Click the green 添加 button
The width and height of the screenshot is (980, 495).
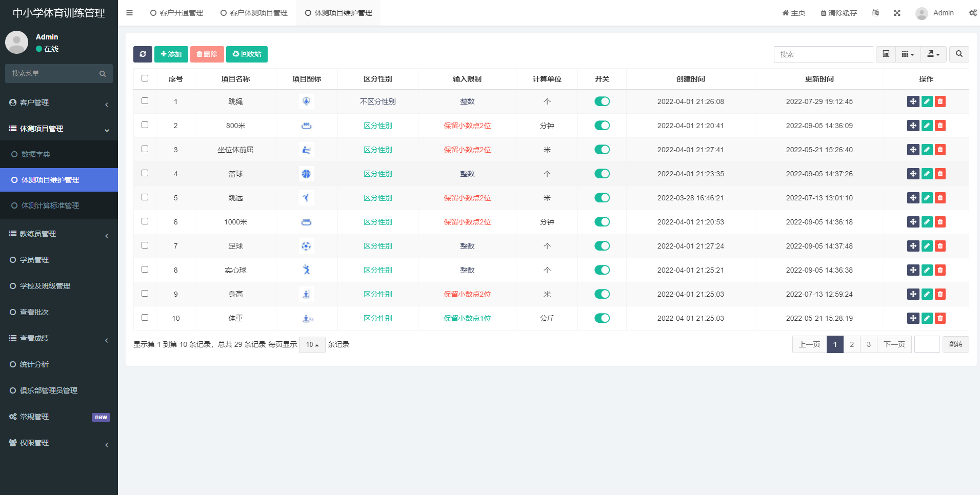pos(171,54)
